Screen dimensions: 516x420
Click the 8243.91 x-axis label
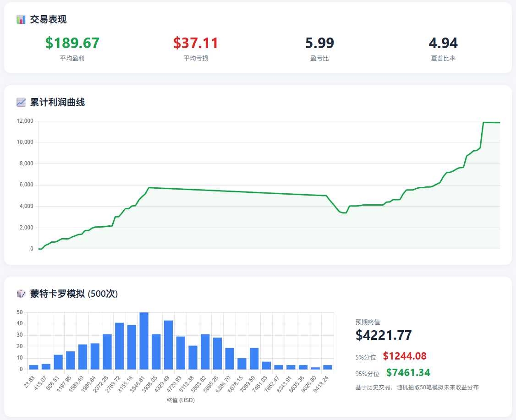(285, 383)
